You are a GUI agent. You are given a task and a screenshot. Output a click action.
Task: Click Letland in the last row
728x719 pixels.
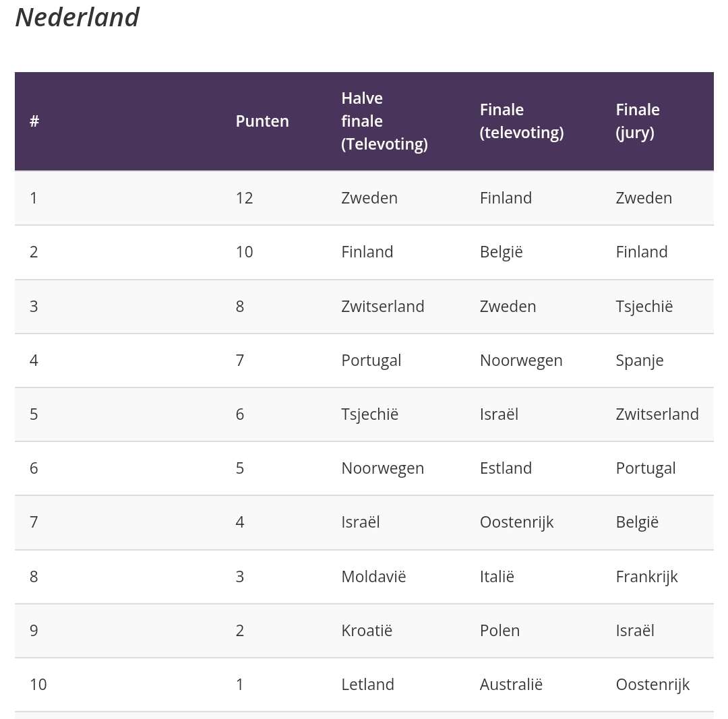(x=367, y=684)
